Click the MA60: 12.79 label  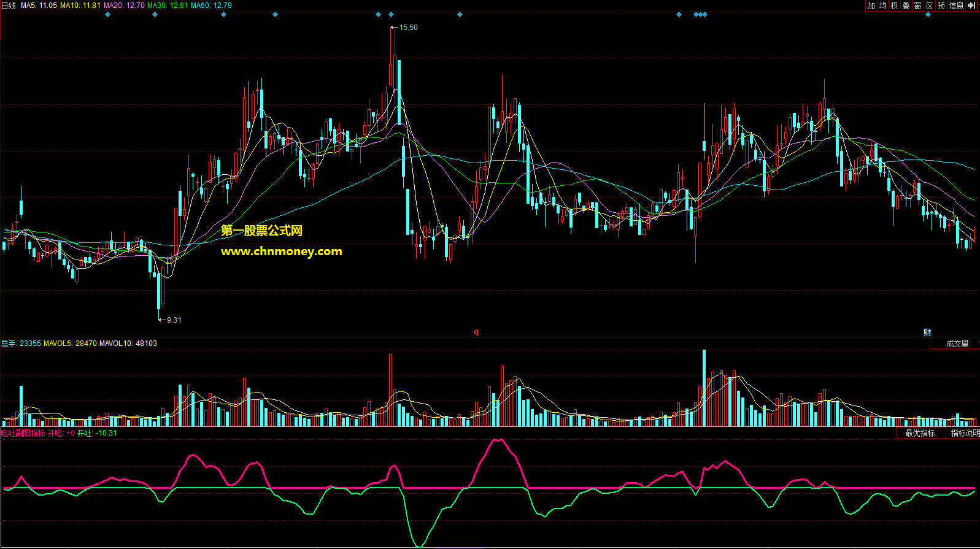211,6
